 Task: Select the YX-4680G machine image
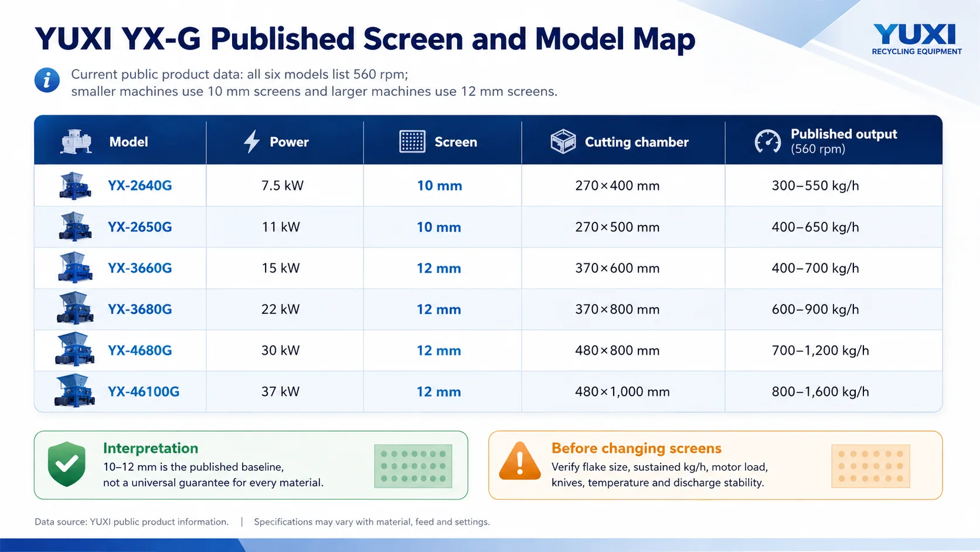pos(74,350)
